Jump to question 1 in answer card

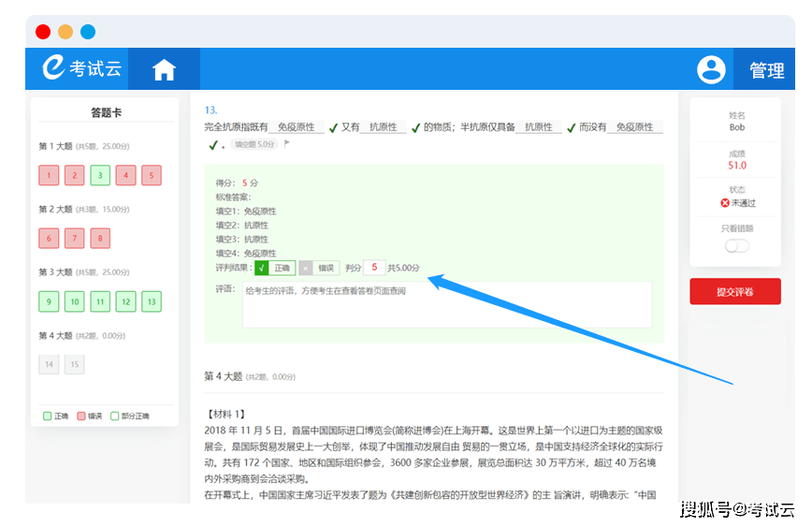49,175
